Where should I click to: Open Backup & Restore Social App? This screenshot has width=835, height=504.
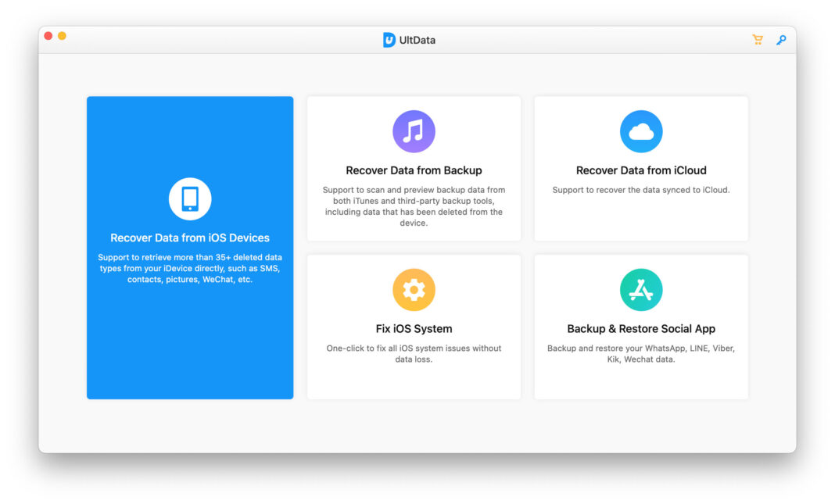(x=640, y=327)
